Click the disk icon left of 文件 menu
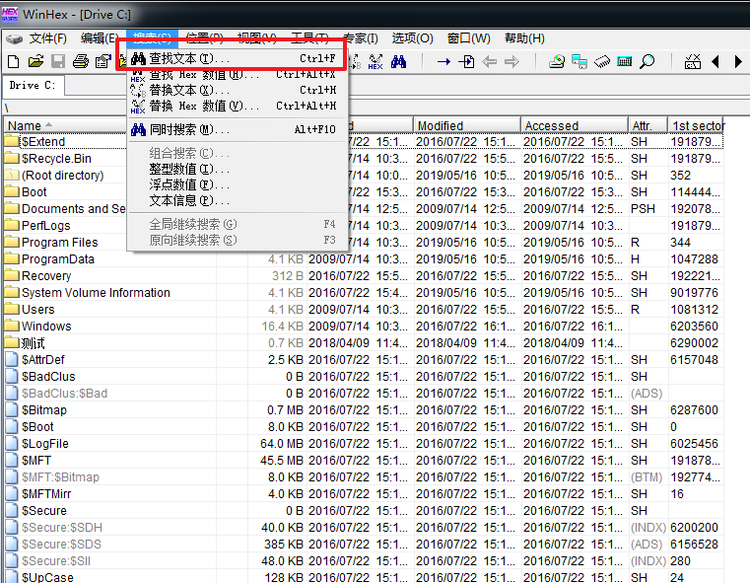This screenshot has width=750, height=583. (14, 38)
